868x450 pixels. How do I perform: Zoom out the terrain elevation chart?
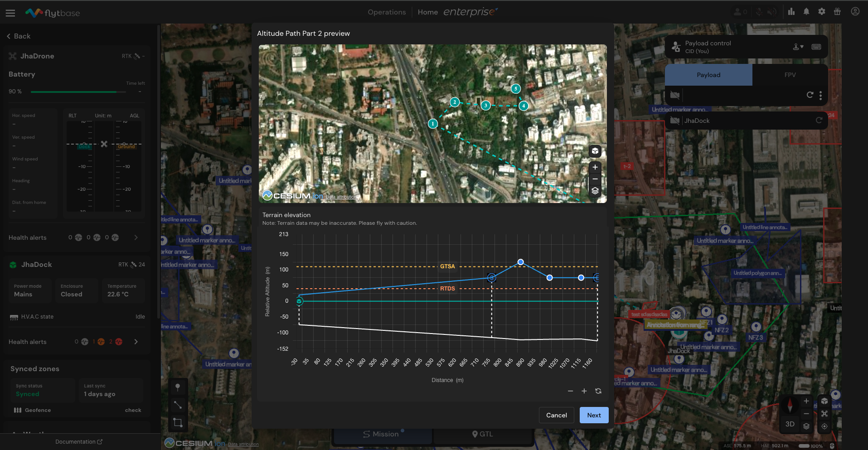point(570,391)
